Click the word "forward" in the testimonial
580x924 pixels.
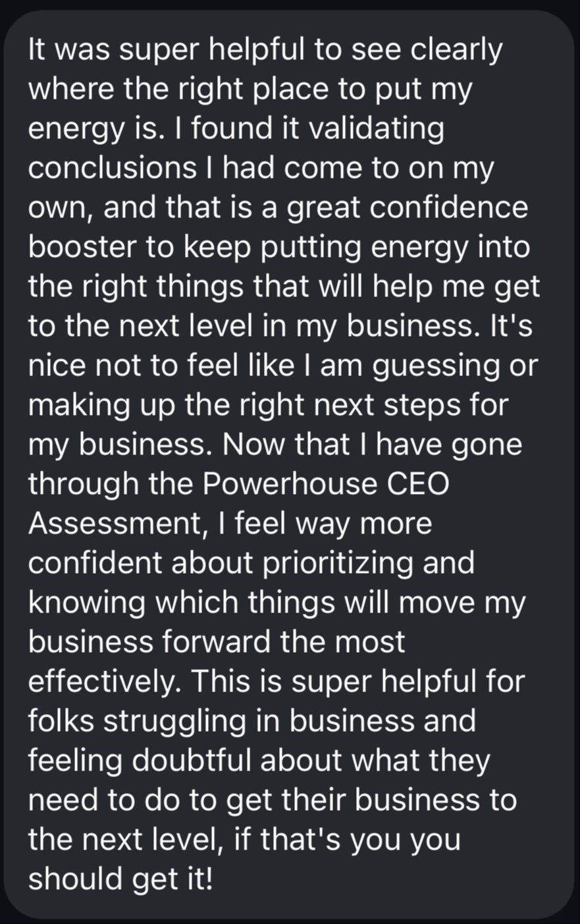213,642
